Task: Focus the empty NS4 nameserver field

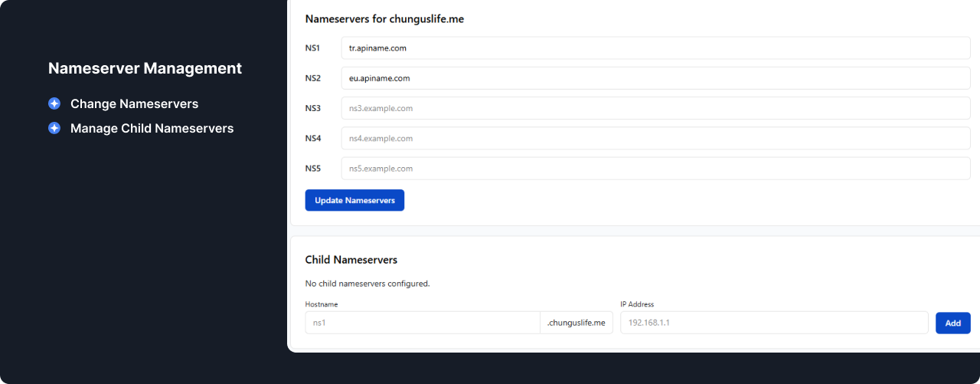Action: (x=655, y=139)
